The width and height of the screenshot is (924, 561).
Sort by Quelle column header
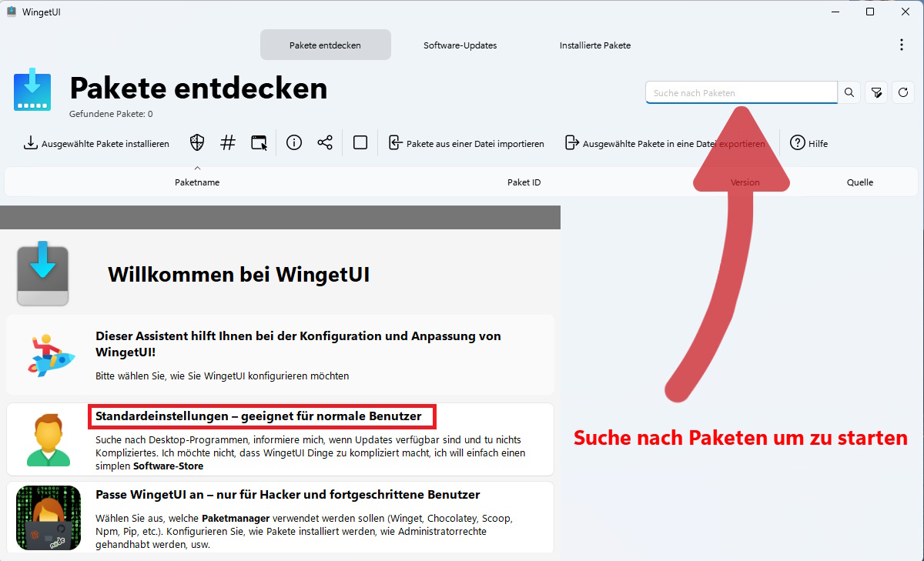[x=860, y=182]
